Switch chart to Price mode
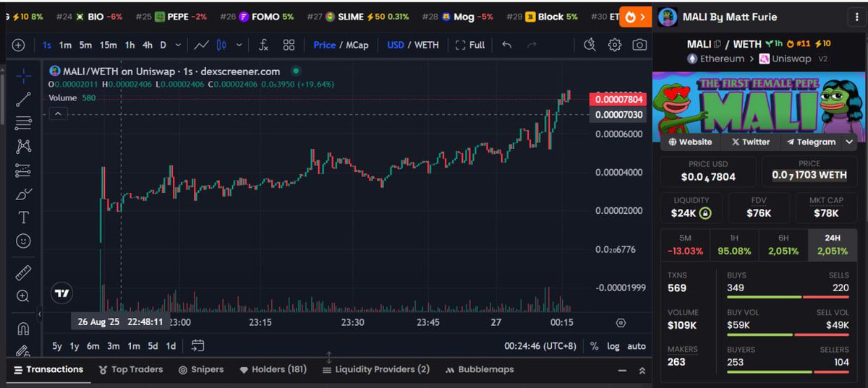 (x=324, y=45)
